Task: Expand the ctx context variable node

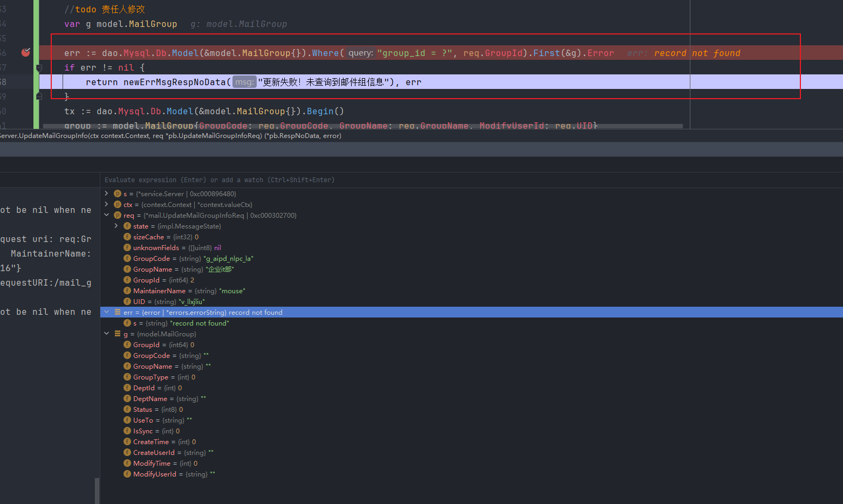Action: [x=106, y=204]
